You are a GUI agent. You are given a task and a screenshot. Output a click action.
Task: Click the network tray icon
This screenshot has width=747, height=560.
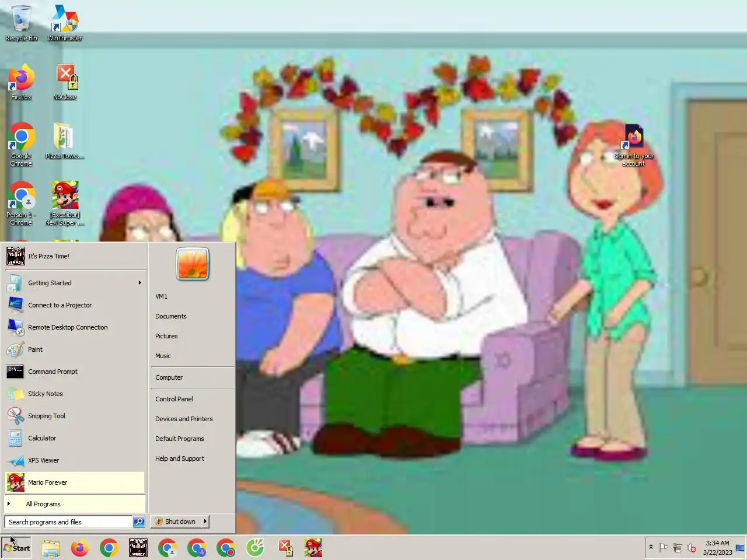point(678,548)
